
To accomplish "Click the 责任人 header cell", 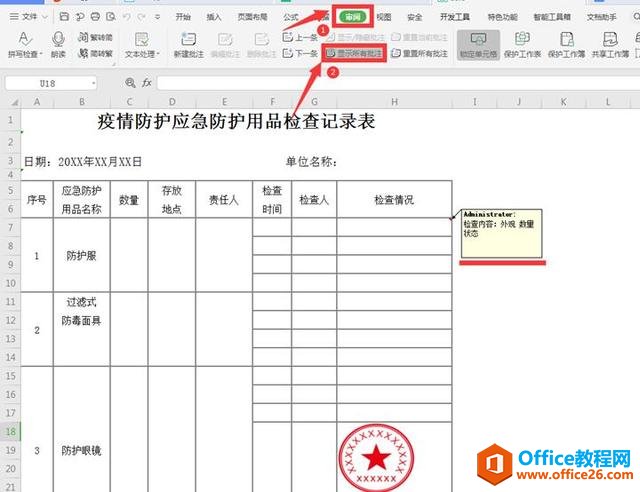I will [x=224, y=200].
